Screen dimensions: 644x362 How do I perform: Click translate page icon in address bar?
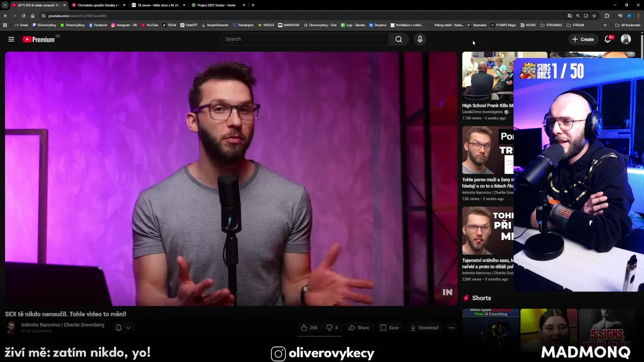(570, 16)
